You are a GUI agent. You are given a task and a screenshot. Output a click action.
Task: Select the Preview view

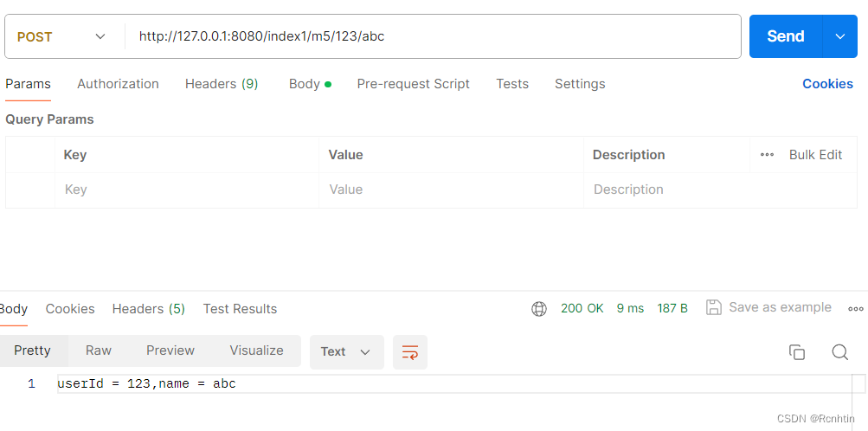pos(170,351)
